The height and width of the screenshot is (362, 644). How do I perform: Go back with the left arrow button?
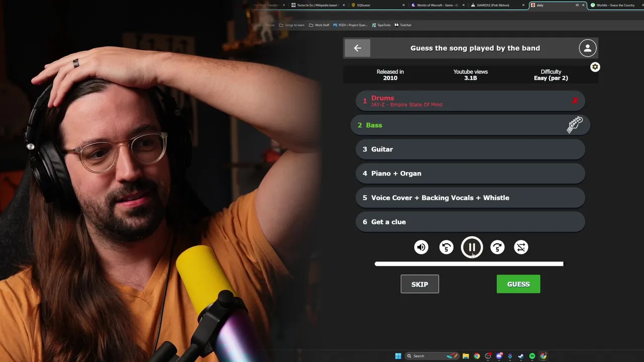(357, 48)
